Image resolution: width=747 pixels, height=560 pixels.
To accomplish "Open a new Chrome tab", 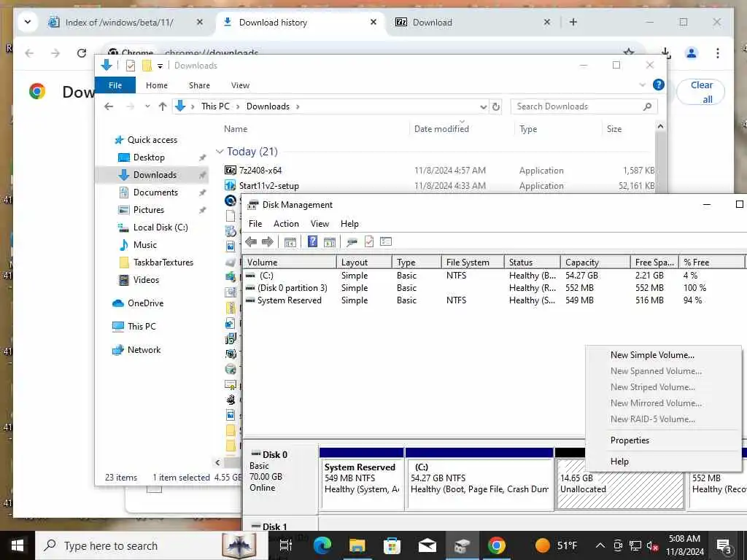I will click(573, 23).
